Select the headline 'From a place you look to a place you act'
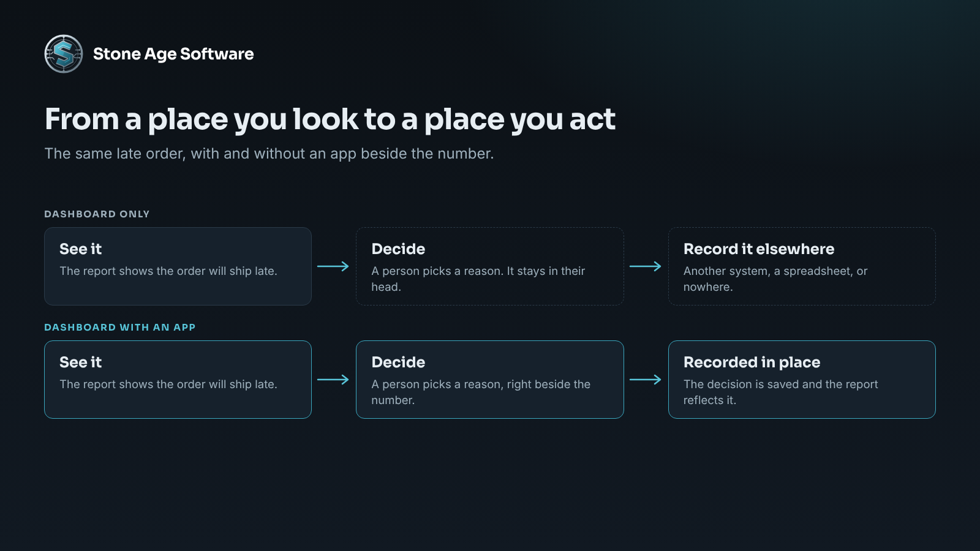980x551 pixels. (x=330, y=119)
